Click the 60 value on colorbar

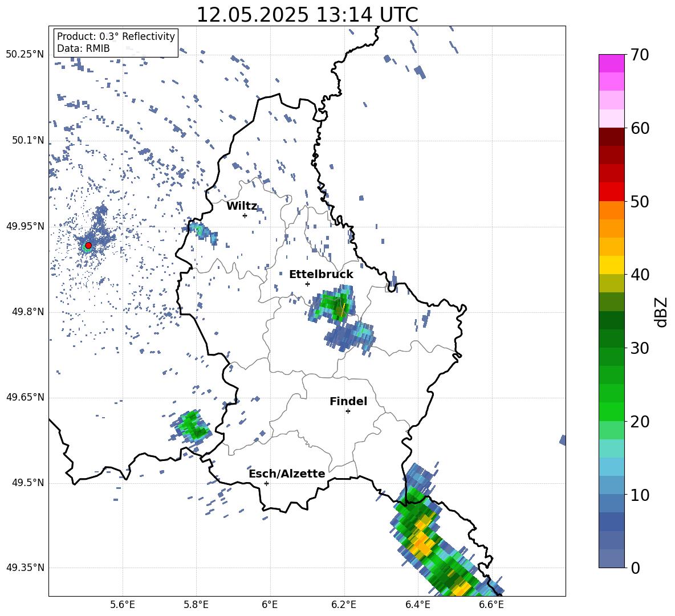640,128
